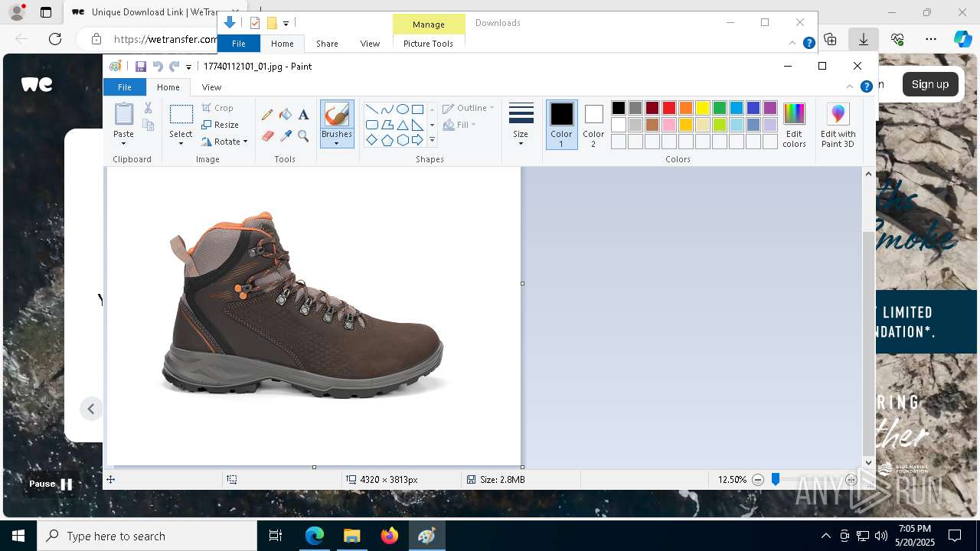The height and width of the screenshot is (551, 980).
Task: Choose the Line shape
Action: pyautogui.click(x=371, y=109)
